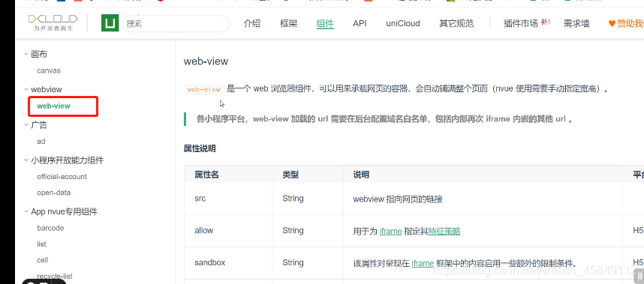Open the list sidebar item
Screen dimensions: 644x284
pyautogui.click(x=41, y=244)
